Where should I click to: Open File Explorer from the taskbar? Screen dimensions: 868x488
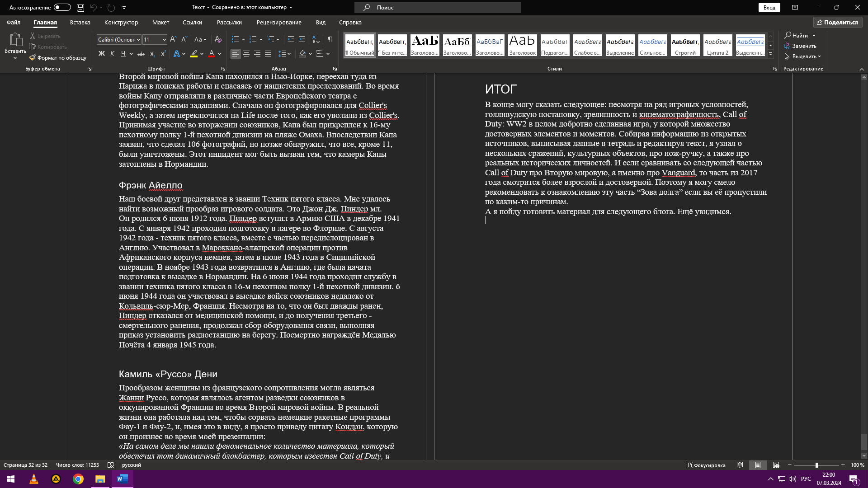[x=100, y=479]
